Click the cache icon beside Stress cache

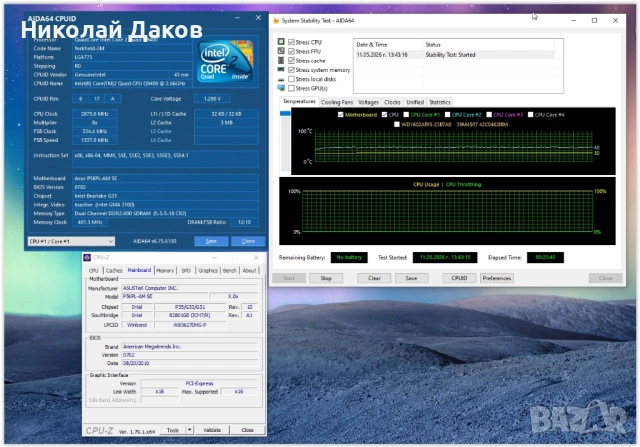[x=281, y=60]
